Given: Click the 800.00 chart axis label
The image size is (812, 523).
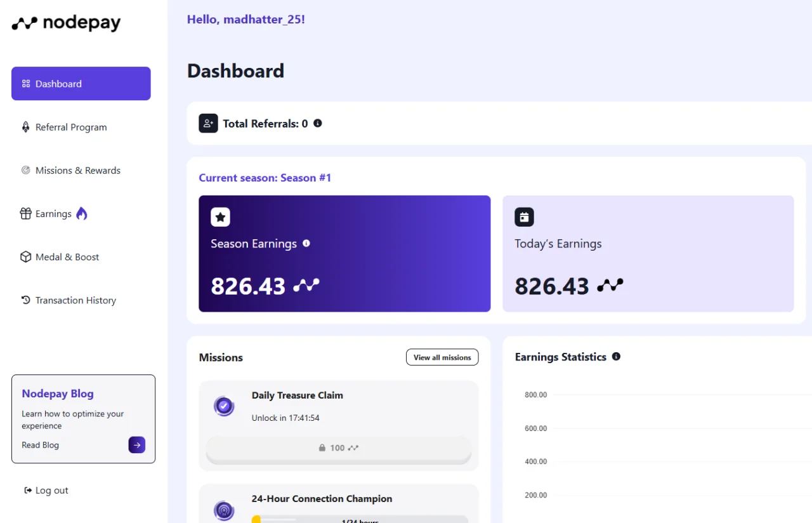Looking at the screenshot, I should click(x=535, y=395).
